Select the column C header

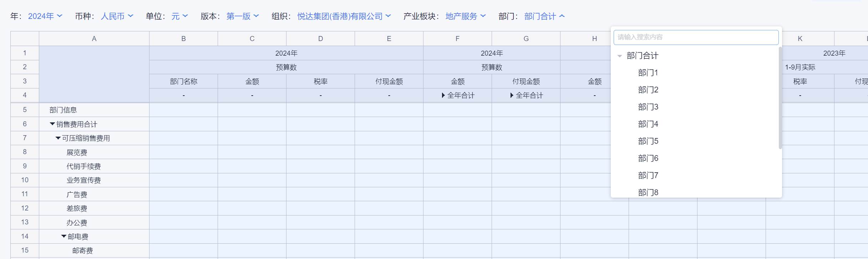tap(252, 39)
